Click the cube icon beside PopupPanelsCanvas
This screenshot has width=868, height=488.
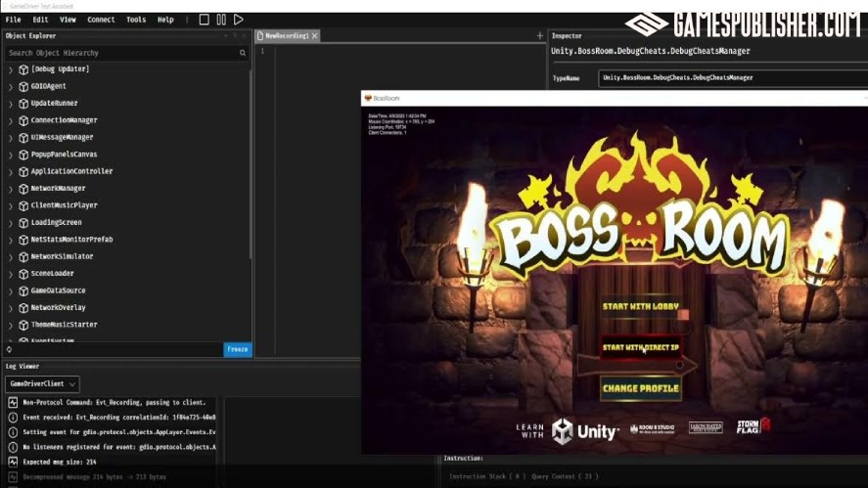click(x=23, y=155)
